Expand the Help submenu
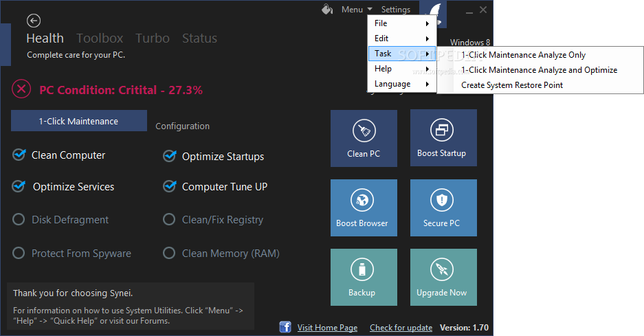This screenshot has height=336, width=644. coord(401,69)
